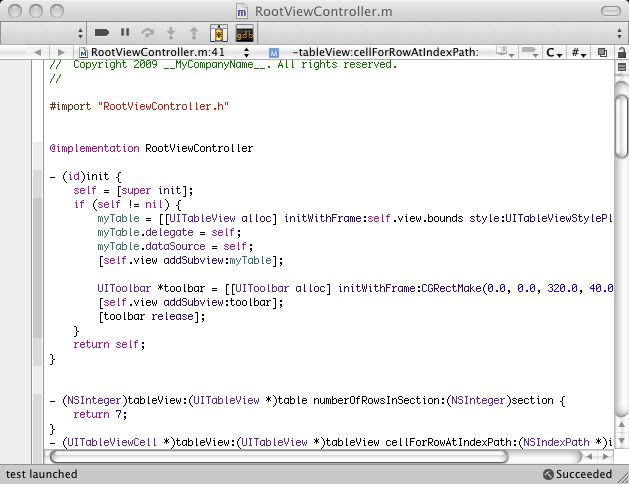Click the toolbar hide pill button in title bar
The height and width of the screenshot is (484, 629).
611,11
